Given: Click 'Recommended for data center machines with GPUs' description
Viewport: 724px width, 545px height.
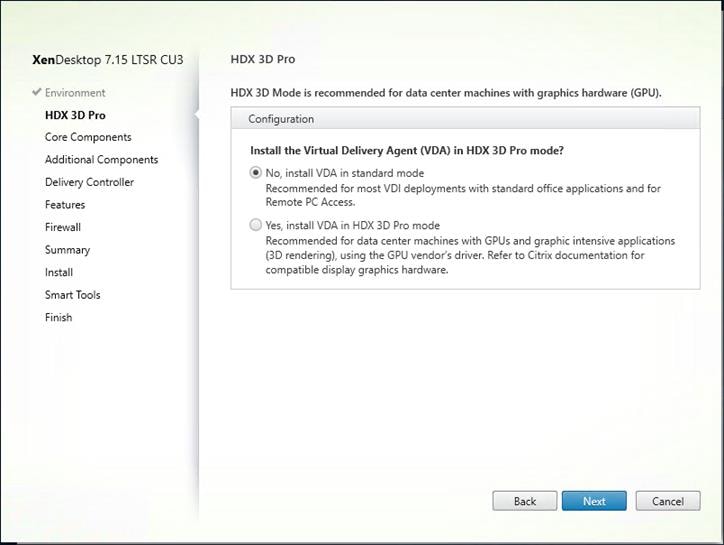Looking at the screenshot, I should (x=470, y=255).
